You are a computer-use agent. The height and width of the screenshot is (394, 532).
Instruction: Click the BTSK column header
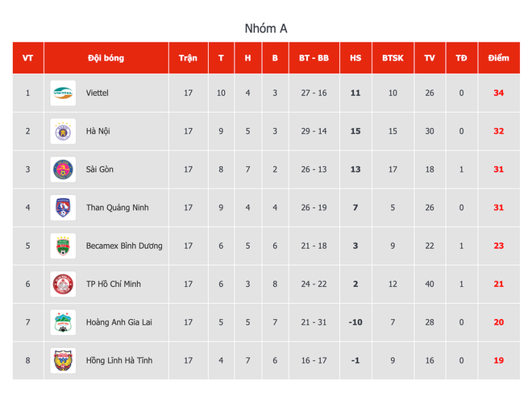pos(393,58)
